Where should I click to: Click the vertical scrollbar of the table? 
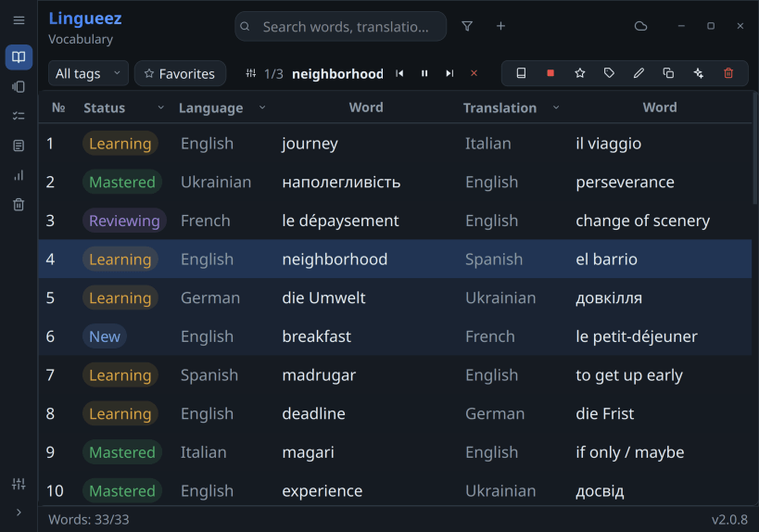pyautogui.click(x=755, y=150)
